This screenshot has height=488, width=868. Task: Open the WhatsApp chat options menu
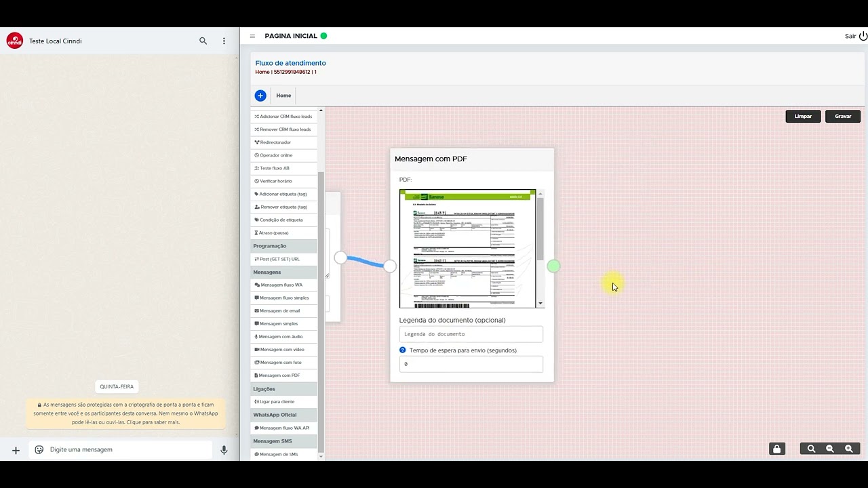point(224,41)
